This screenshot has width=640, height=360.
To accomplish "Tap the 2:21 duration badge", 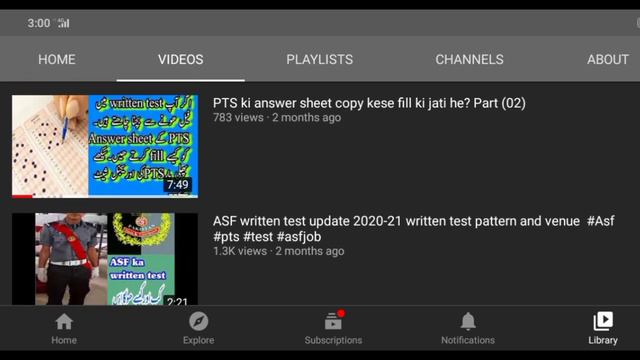I will 177,301.
